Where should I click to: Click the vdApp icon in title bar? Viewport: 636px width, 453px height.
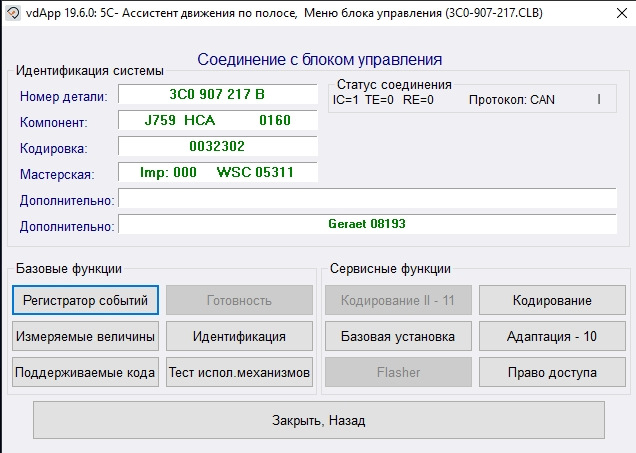tap(13, 13)
